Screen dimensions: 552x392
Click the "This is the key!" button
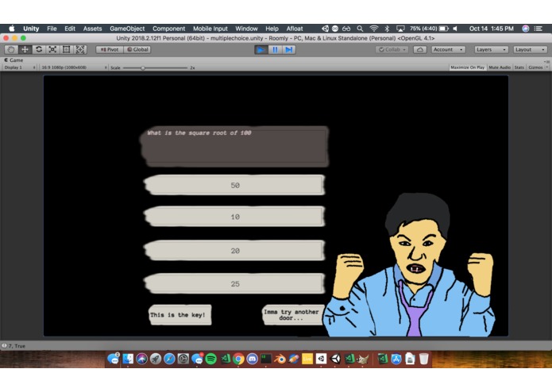pos(179,315)
